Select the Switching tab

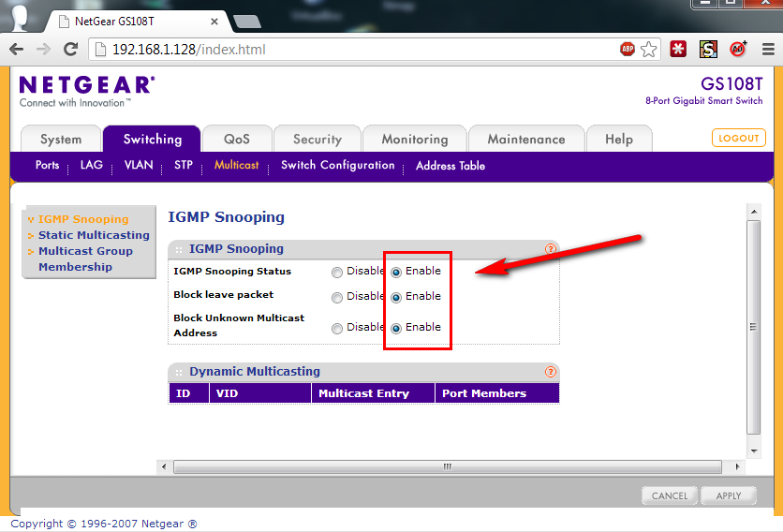tap(153, 139)
